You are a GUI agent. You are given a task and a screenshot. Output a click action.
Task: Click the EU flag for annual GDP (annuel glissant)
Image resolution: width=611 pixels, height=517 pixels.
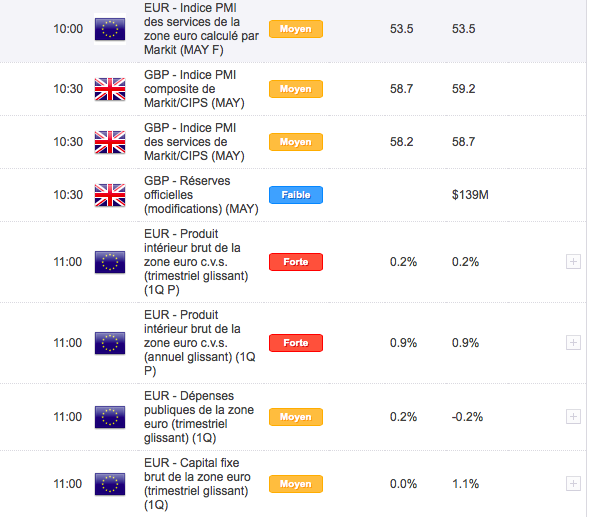pos(109,342)
